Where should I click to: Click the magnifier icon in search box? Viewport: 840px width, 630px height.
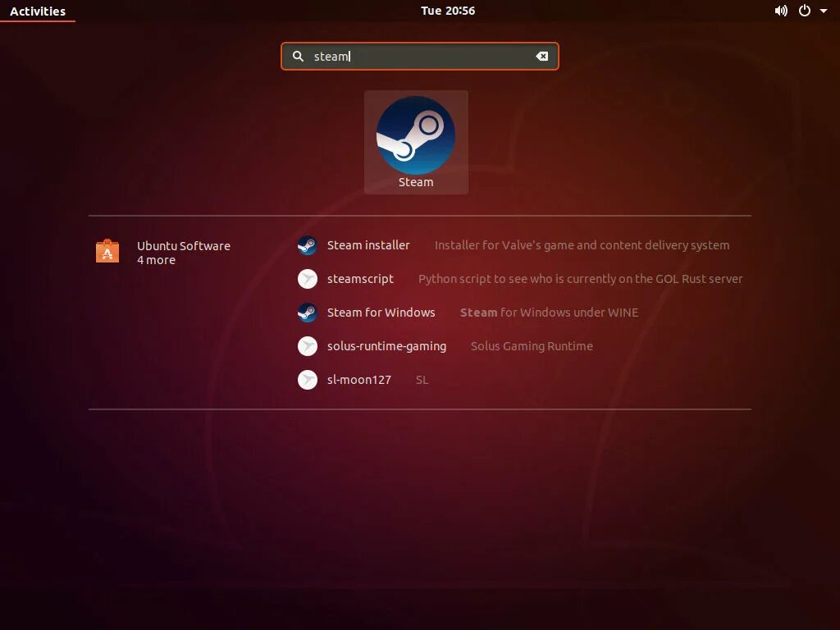click(x=298, y=56)
